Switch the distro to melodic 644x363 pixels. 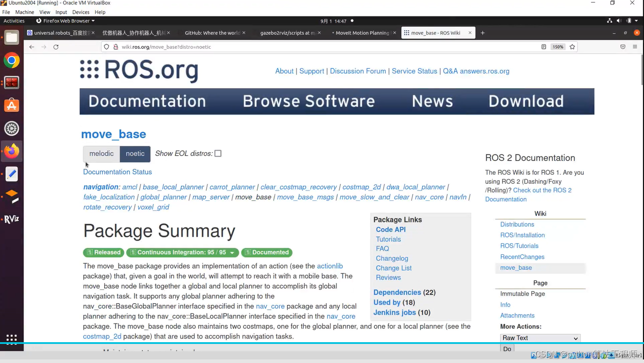102,154
